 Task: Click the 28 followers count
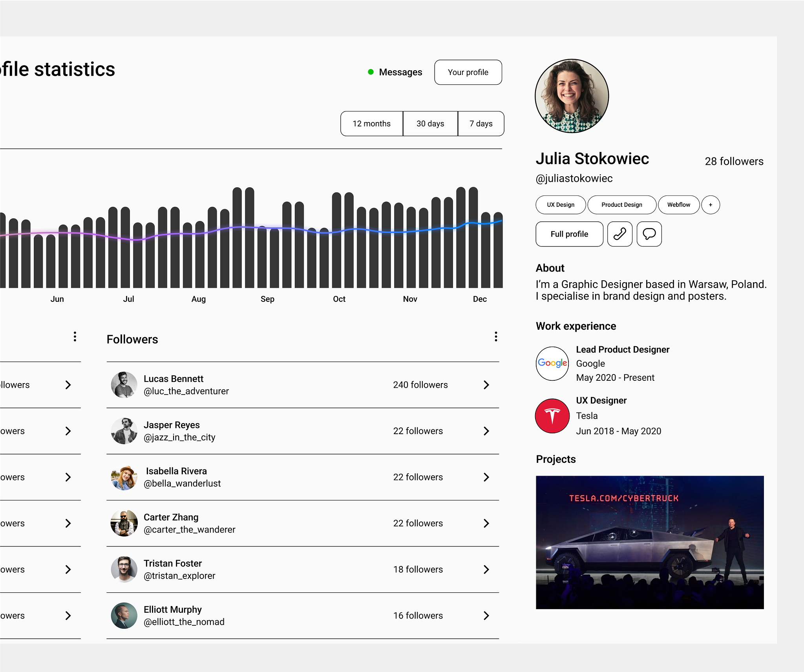(x=734, y=161)
